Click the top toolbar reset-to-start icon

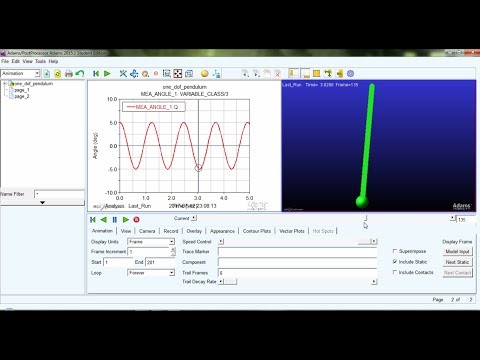[x=96, y=74]
